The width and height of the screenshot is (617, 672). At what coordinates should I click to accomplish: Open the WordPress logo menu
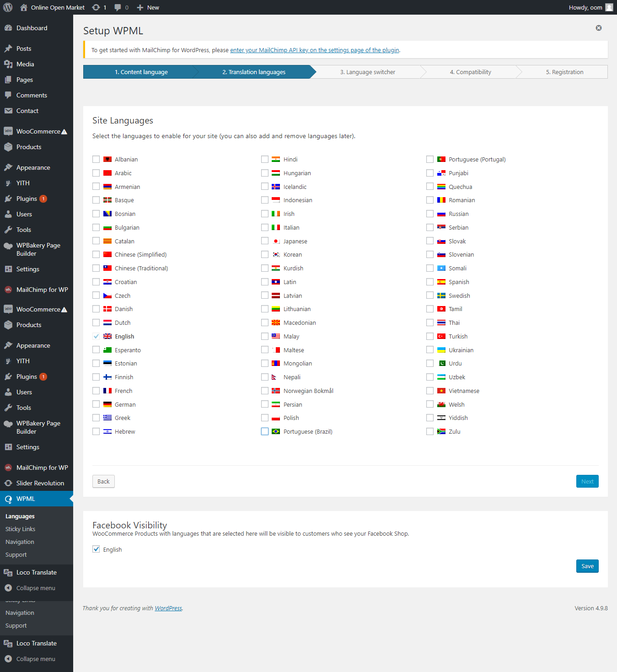point(8,7)
